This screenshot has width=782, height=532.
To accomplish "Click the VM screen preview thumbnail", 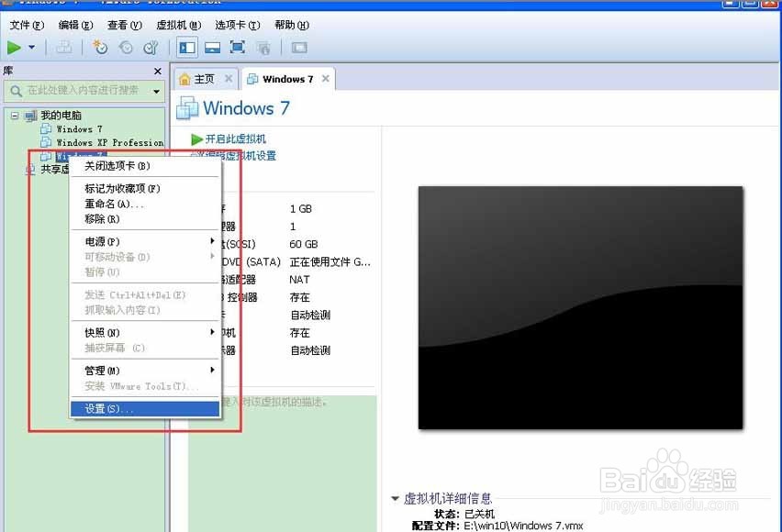I will tap(580, 307).
